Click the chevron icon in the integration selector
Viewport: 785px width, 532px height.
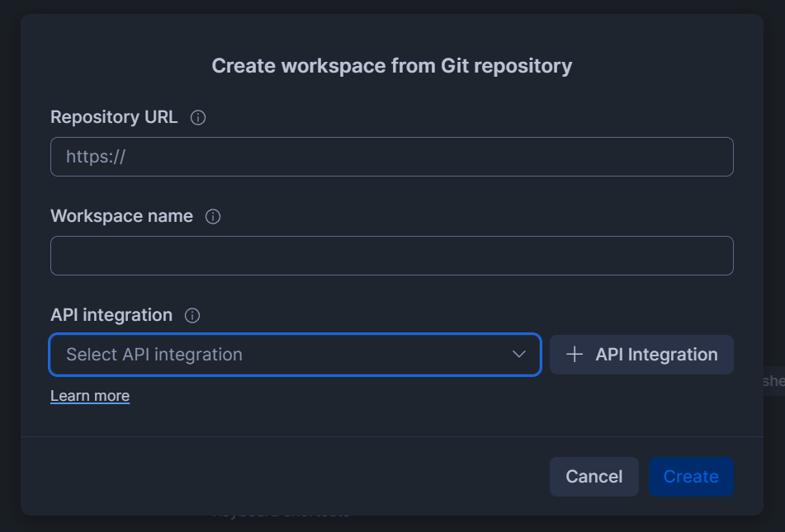(x=518, y=354)
